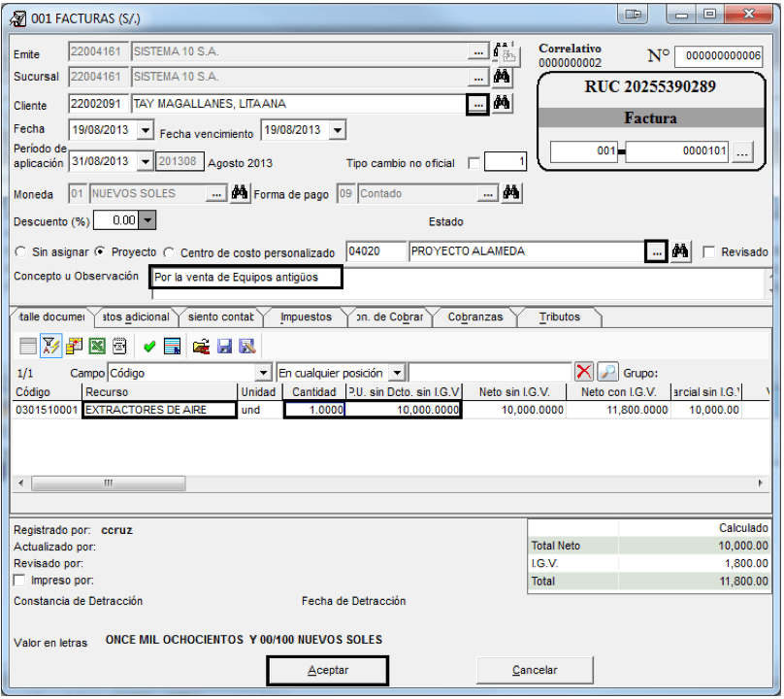This screenshot has height=699, width=784.
Task: Click binoculars search icon next to Cliente
Action: (502, 104)
